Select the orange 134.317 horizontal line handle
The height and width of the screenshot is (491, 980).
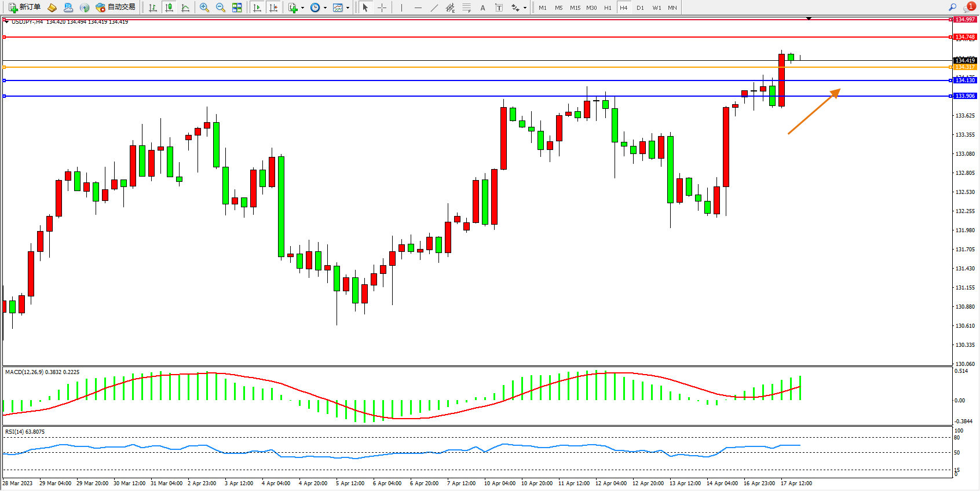5,67
